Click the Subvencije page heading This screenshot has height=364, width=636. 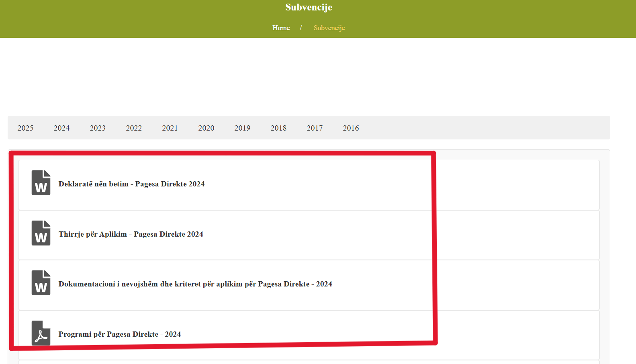(309, 7)
